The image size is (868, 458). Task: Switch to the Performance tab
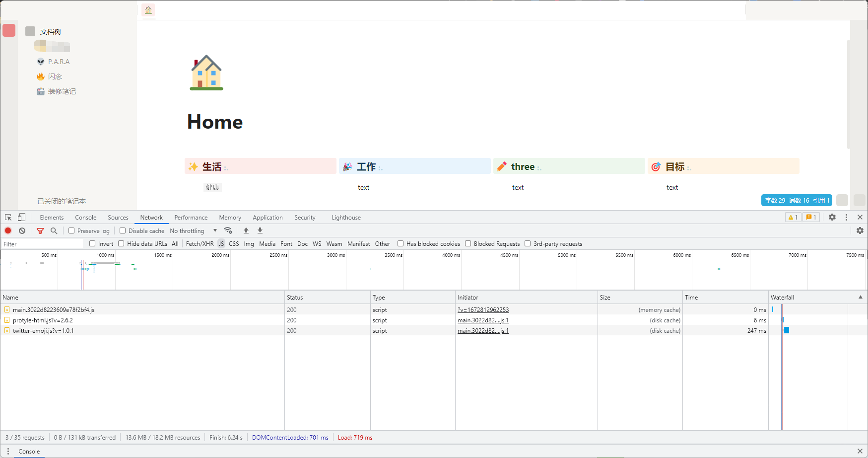pyautogui.click(x=191, y=218)
